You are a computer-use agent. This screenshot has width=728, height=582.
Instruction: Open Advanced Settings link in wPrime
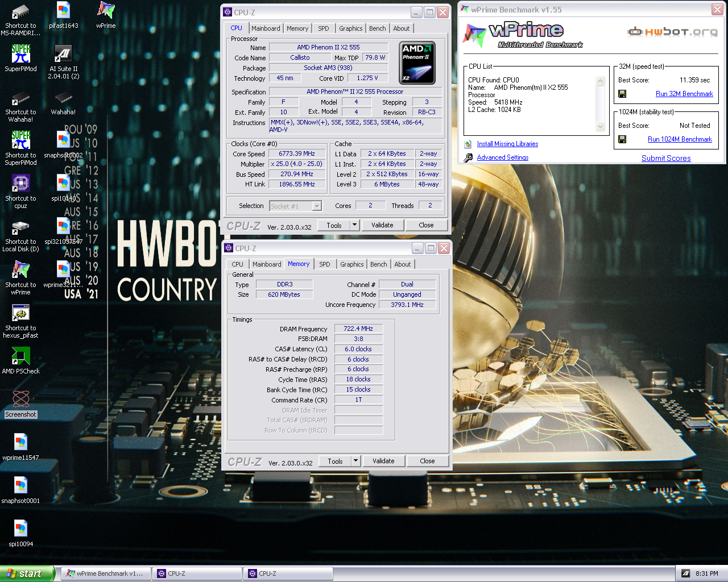[503, 158]
